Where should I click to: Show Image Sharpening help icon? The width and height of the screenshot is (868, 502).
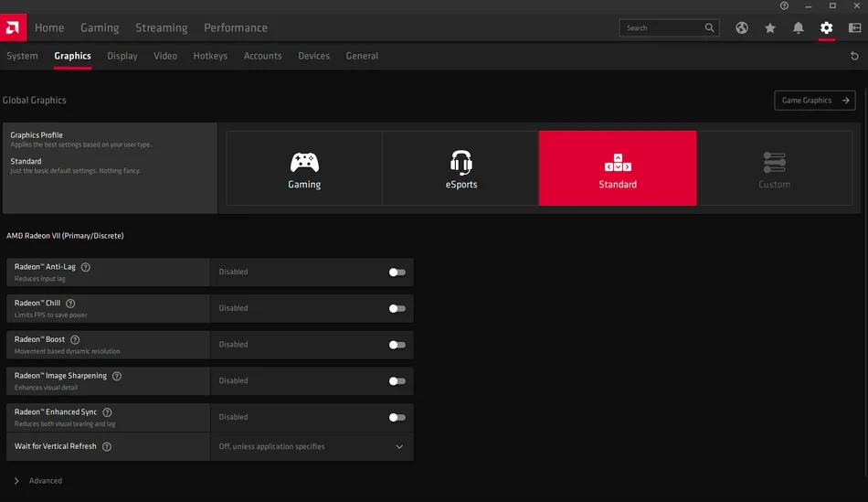(x=117, y=376)
